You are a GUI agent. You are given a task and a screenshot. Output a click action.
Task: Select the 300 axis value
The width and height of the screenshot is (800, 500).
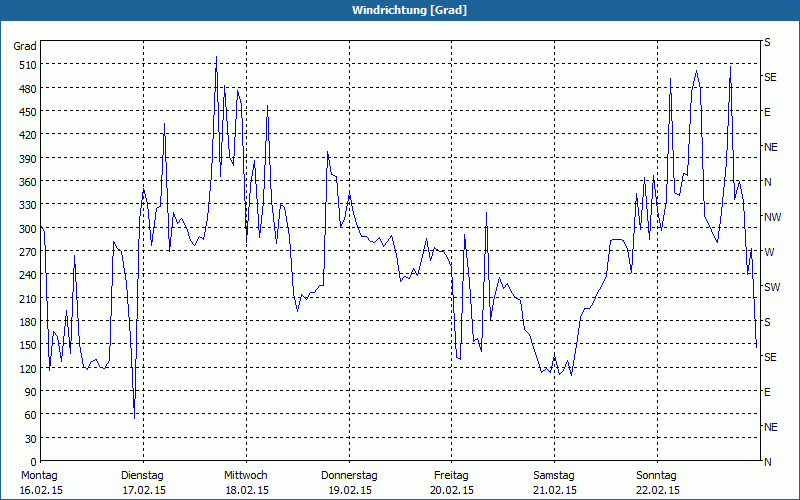[28, 229]
